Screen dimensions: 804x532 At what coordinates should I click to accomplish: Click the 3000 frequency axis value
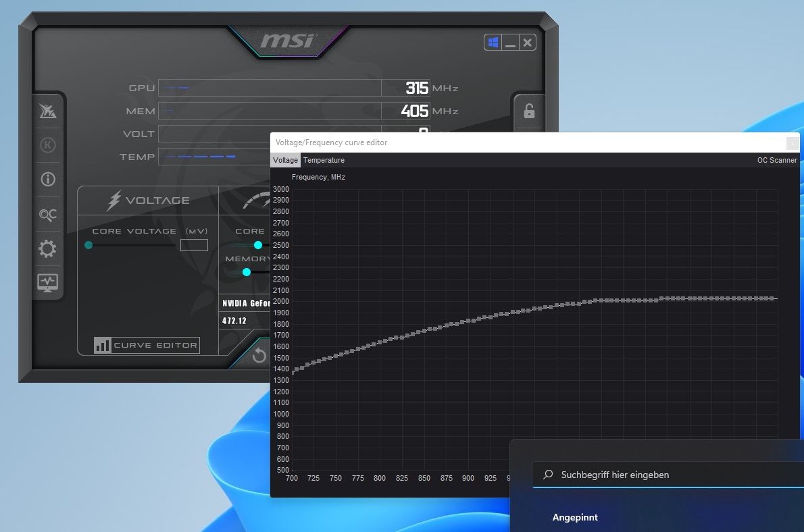pyautogui.click(x=281, y=189)
